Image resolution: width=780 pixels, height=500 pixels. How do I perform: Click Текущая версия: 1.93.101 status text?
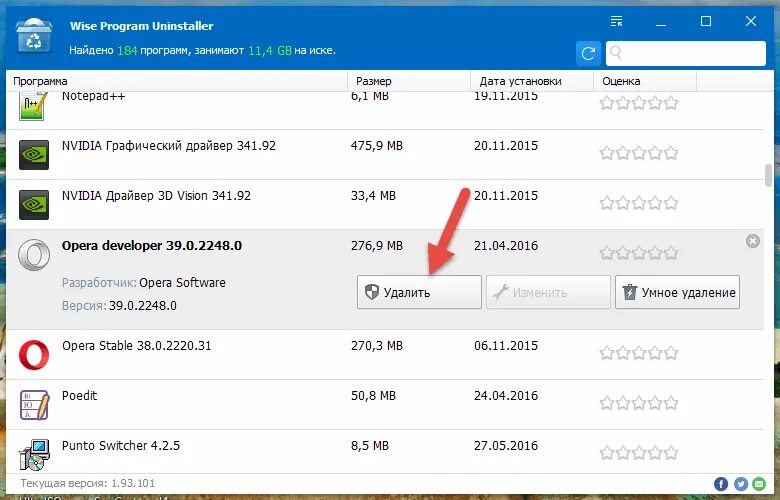[x=88, y=483]
